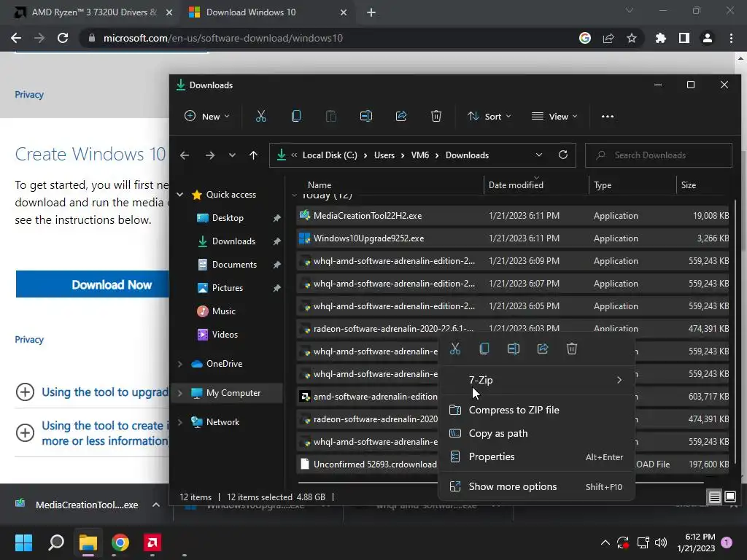Click Privacy link below Download Now
Image resolution: width=747 pixels, height=560 pixels.
coord(29,340)
